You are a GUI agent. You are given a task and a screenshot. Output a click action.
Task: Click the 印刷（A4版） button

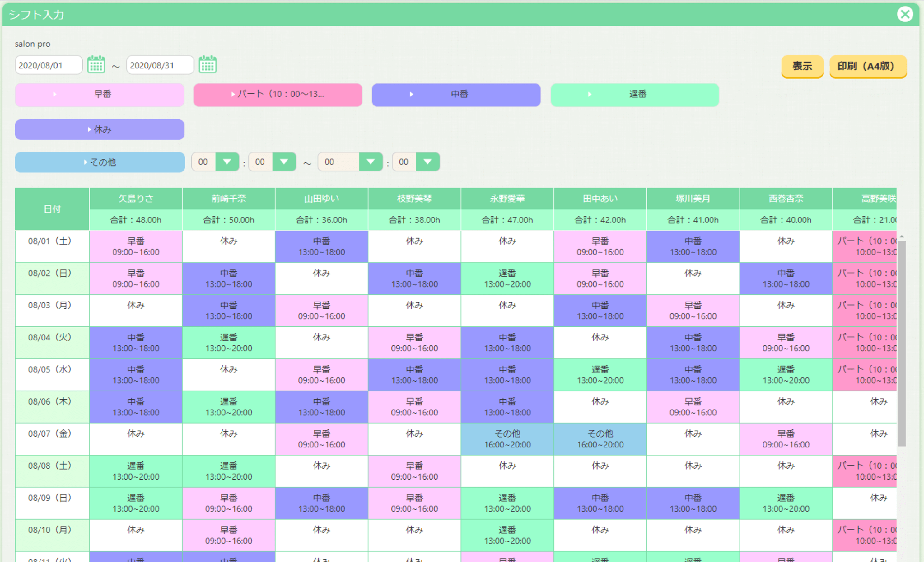pyautogui.click(x=868, y=66)
